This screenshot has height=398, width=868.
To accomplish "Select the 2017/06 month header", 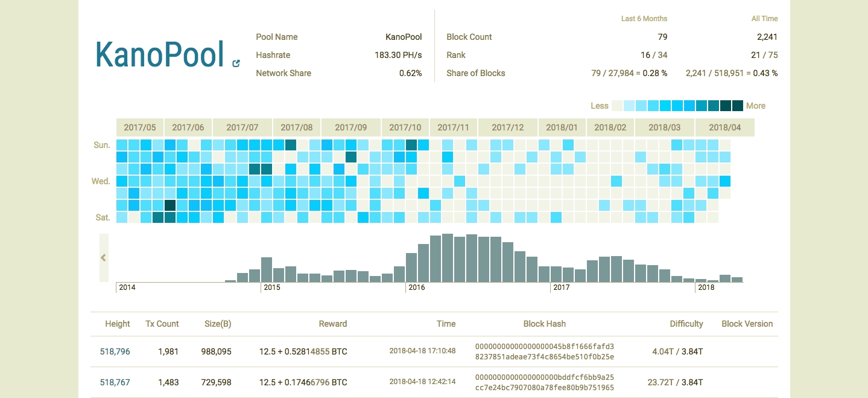I will click(188, 127).
